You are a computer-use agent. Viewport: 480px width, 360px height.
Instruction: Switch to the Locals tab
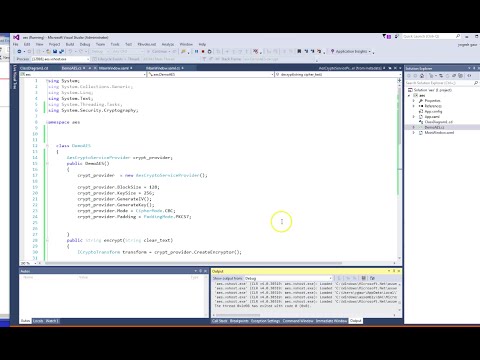[x=38, y=321]
